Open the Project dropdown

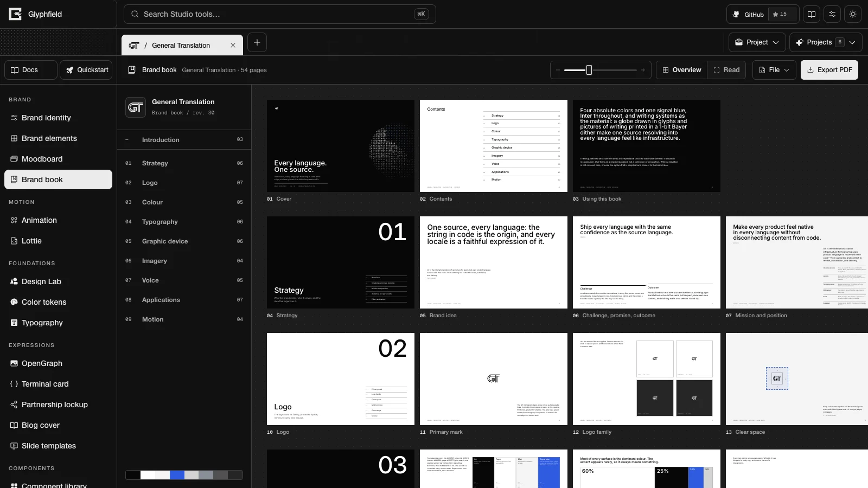coord(757,42)
